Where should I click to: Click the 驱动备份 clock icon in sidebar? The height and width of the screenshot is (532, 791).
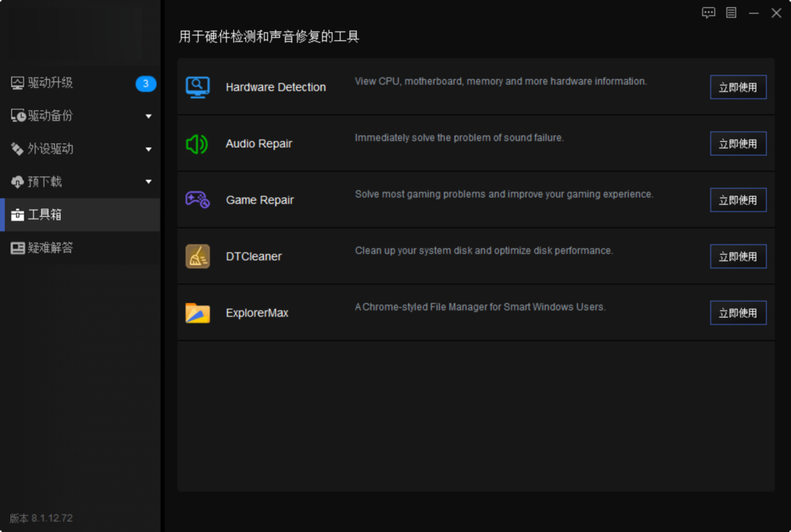pyautogui.click(x=18, y=116)
